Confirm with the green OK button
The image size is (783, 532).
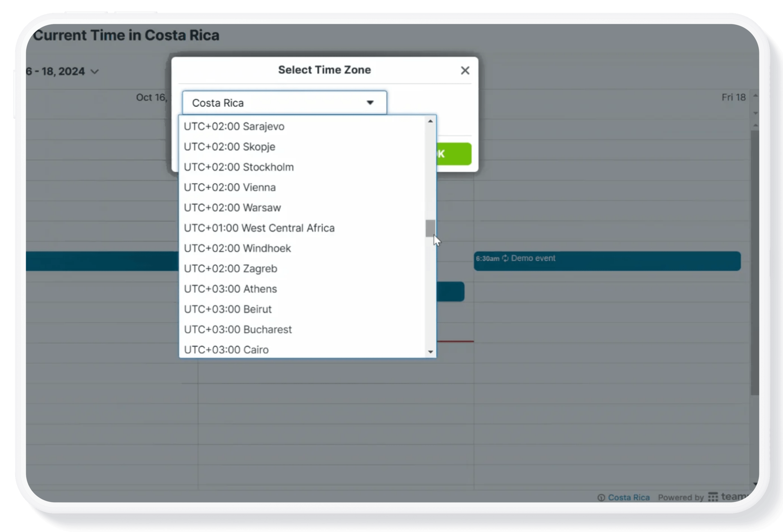[x=454, y=154]
